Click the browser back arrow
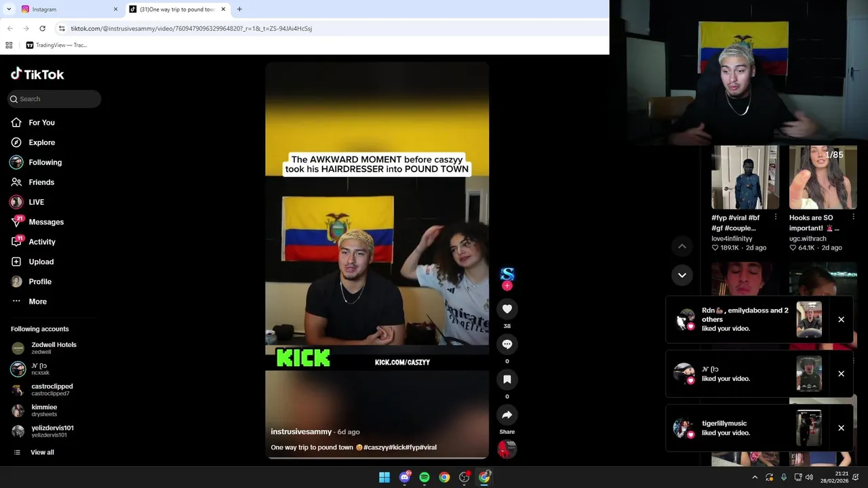Image resolution: width=868 pixels, height=488 pixels. 9,28
